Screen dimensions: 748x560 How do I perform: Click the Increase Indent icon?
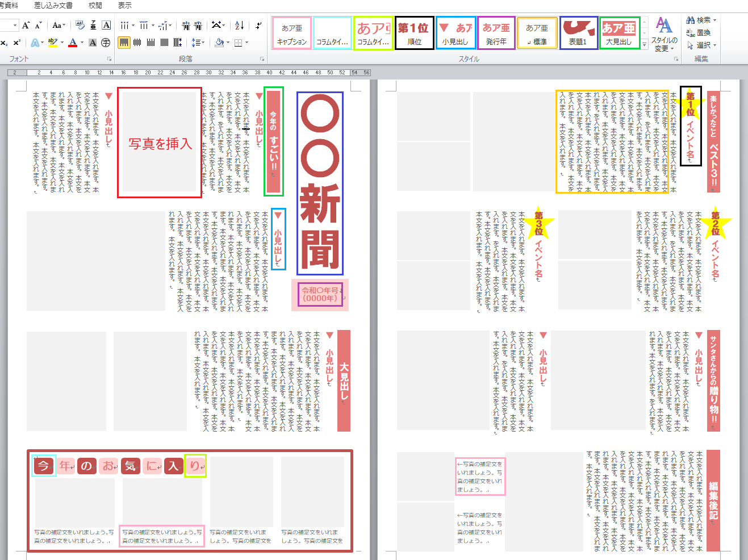[x=198, y=26]
